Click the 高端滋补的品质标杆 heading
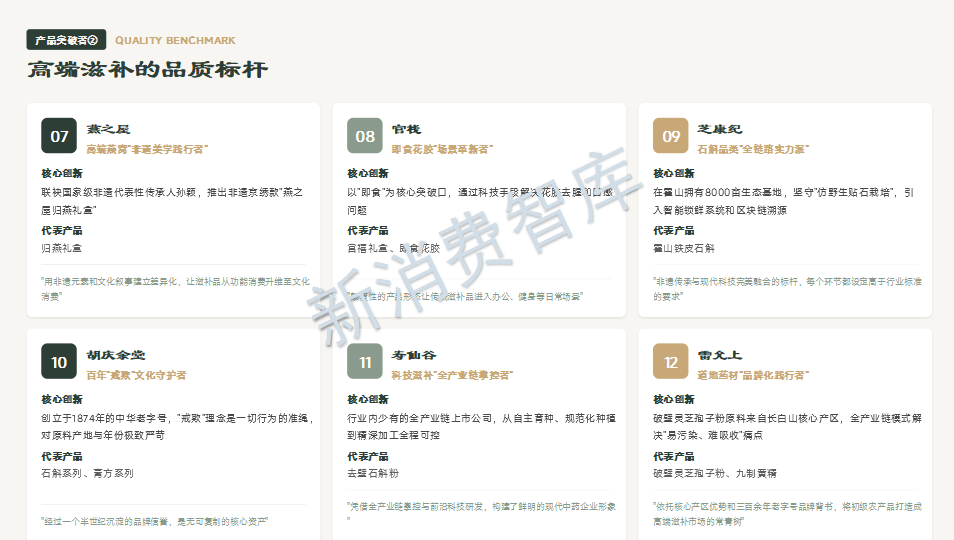The image size is (954, 540). [147, 70]
